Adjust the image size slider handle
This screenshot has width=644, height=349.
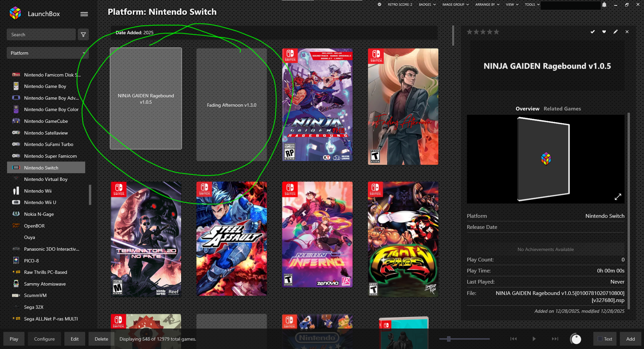449,339
